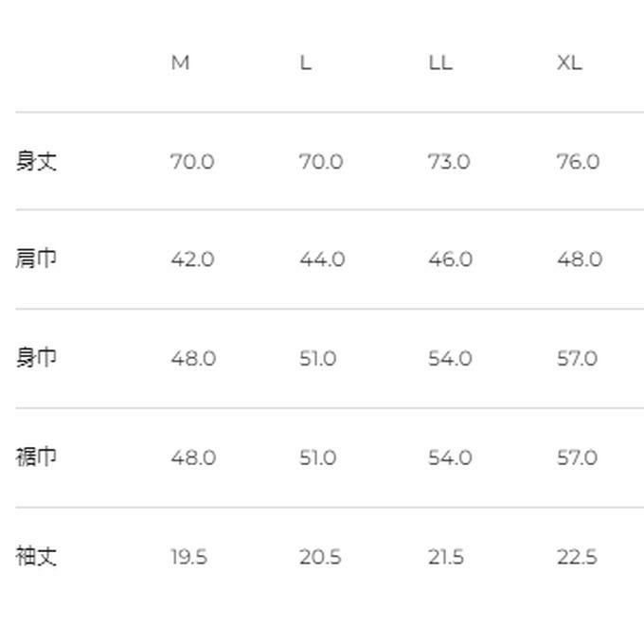Select the 身巾 row label
This screenshot has width=644, height=644.
point(37,359)
